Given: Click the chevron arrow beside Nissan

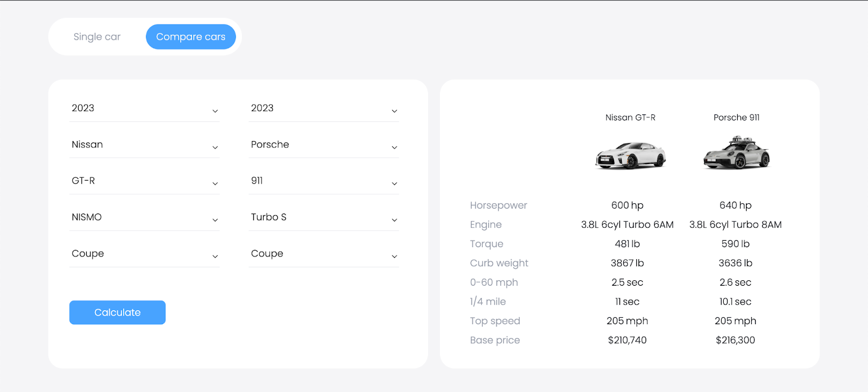Looking at the screenshot, I should tap(215, 147).
